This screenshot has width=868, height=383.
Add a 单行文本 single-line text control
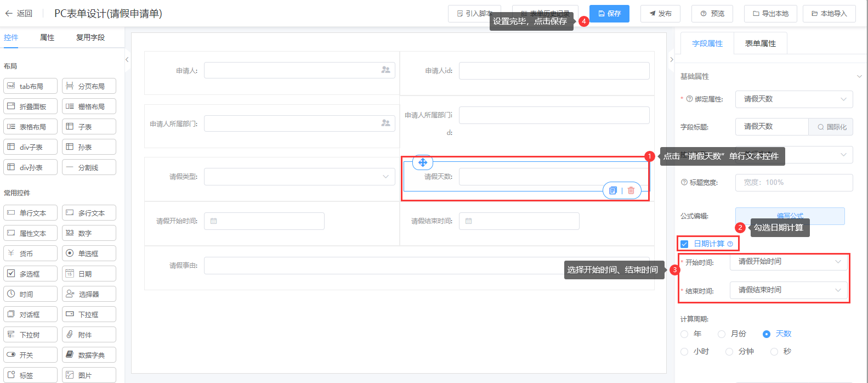point(30,213)
